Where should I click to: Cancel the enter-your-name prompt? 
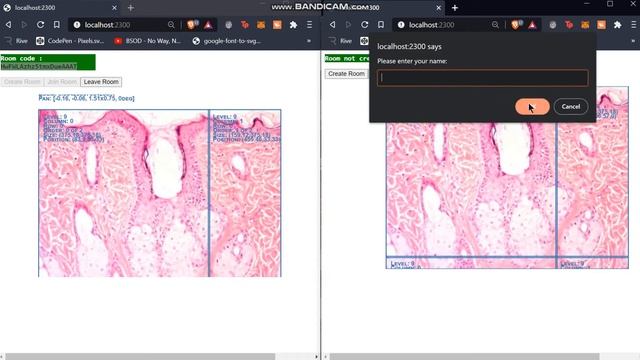[571, 107]
